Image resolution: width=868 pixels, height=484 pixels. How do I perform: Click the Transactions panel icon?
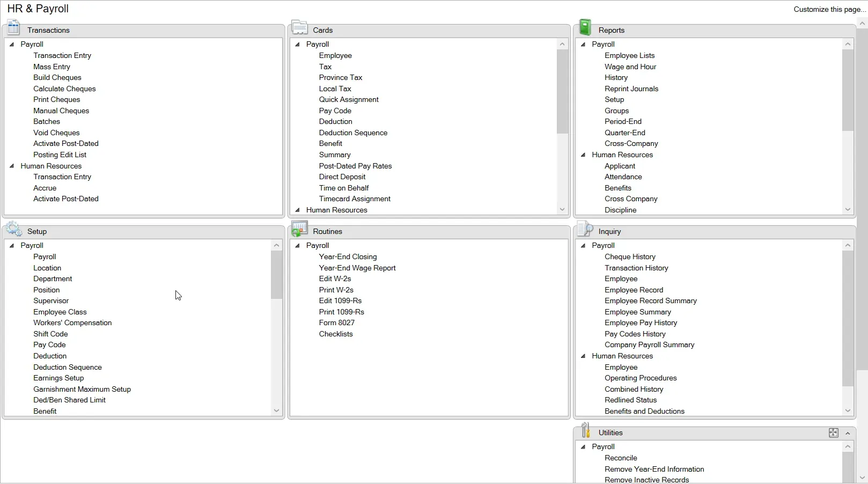pos(13,28)
